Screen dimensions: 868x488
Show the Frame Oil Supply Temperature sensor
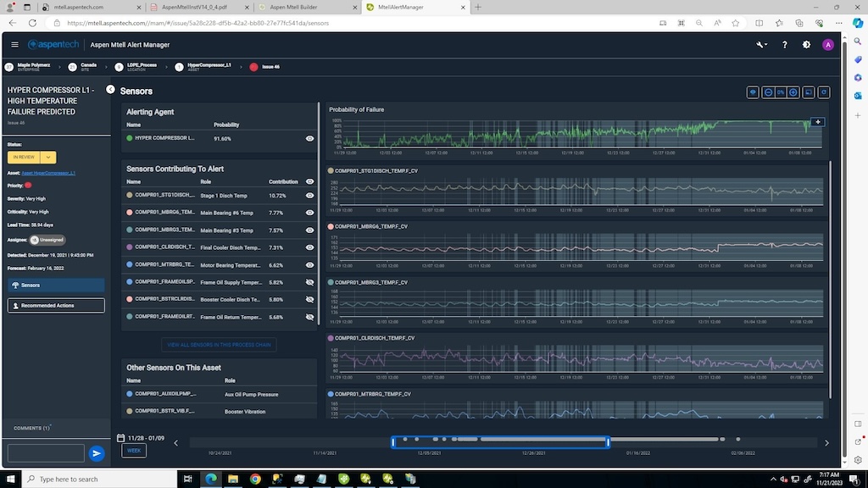coord(309,282)
